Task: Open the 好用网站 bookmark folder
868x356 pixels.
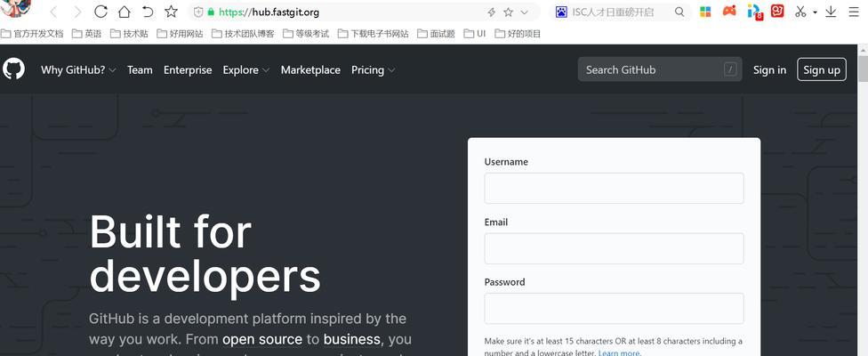Action: pyautogui.click(x=180, y=34)
